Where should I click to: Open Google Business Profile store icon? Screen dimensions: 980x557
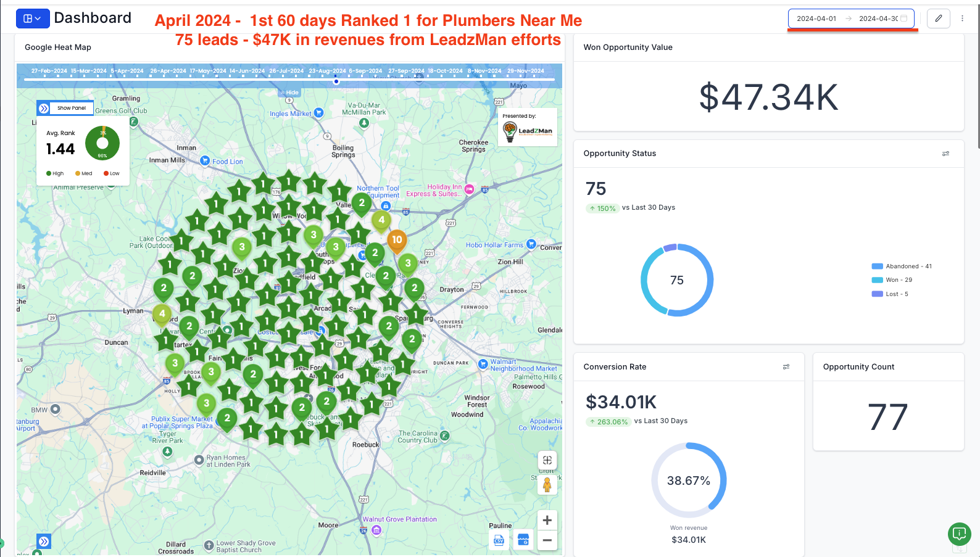[x=523, y=540]
